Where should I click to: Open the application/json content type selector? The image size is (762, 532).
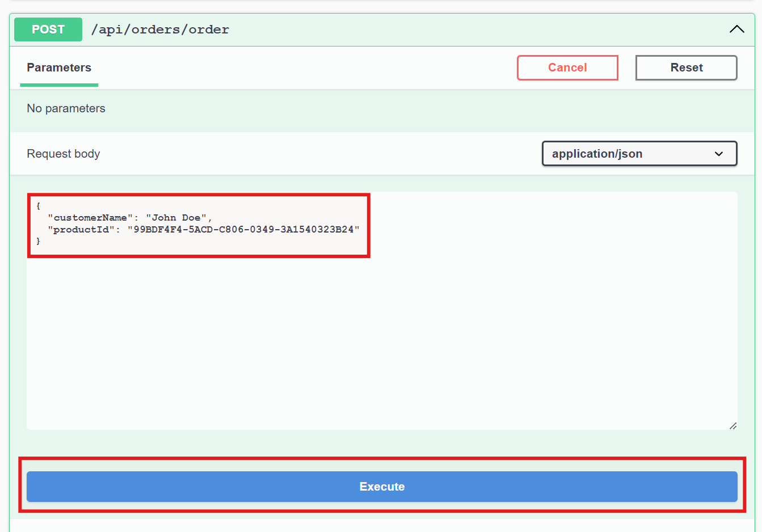639,154
